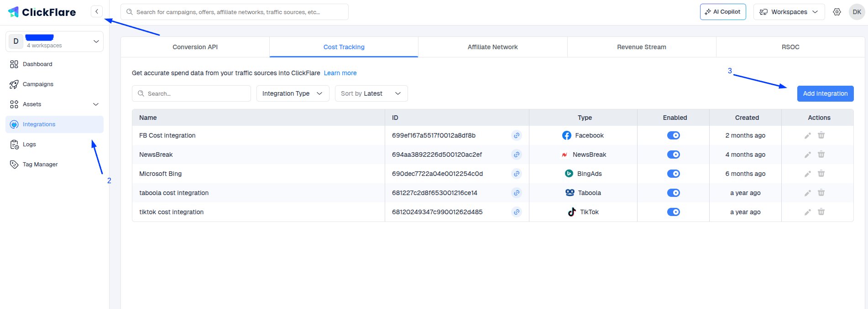Delete the Microsoft Bing integration
This screenshot has height=309, width=868.
coord(821,174)
